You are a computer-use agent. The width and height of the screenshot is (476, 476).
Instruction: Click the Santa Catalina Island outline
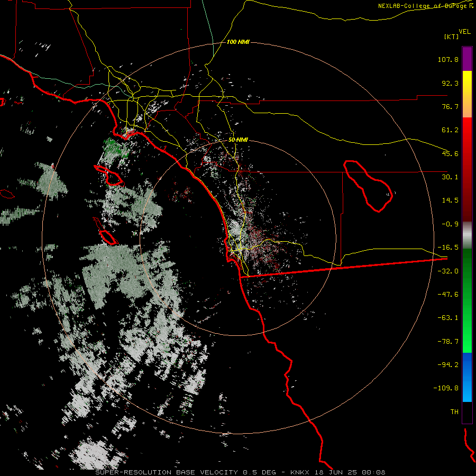[x=109, y=176]
